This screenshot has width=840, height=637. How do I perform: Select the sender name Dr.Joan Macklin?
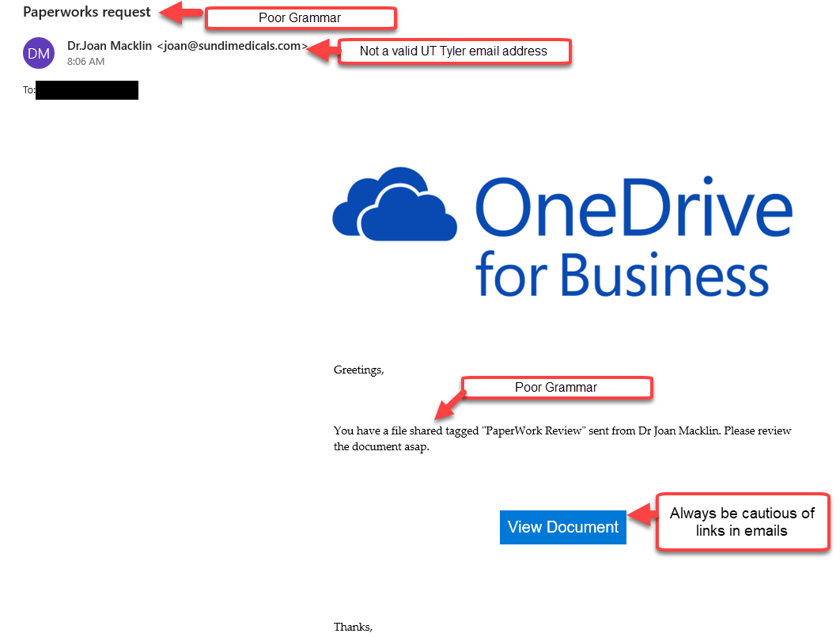pos(109,46)
